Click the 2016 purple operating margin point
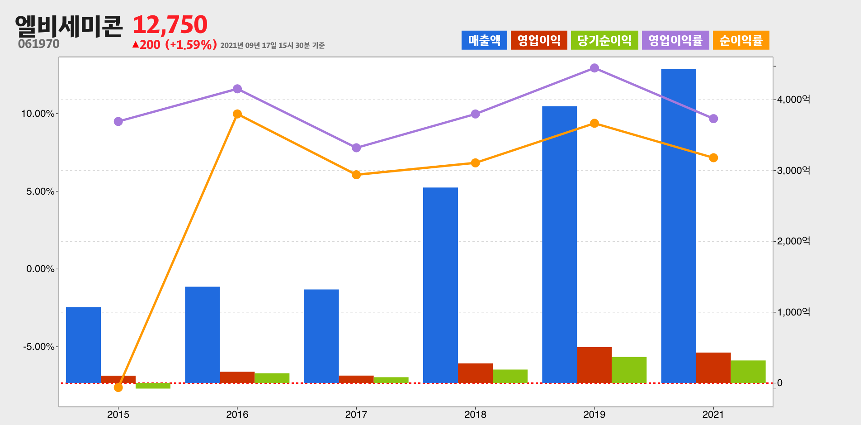This screenshot has height=425, width=868. point(237,89)
